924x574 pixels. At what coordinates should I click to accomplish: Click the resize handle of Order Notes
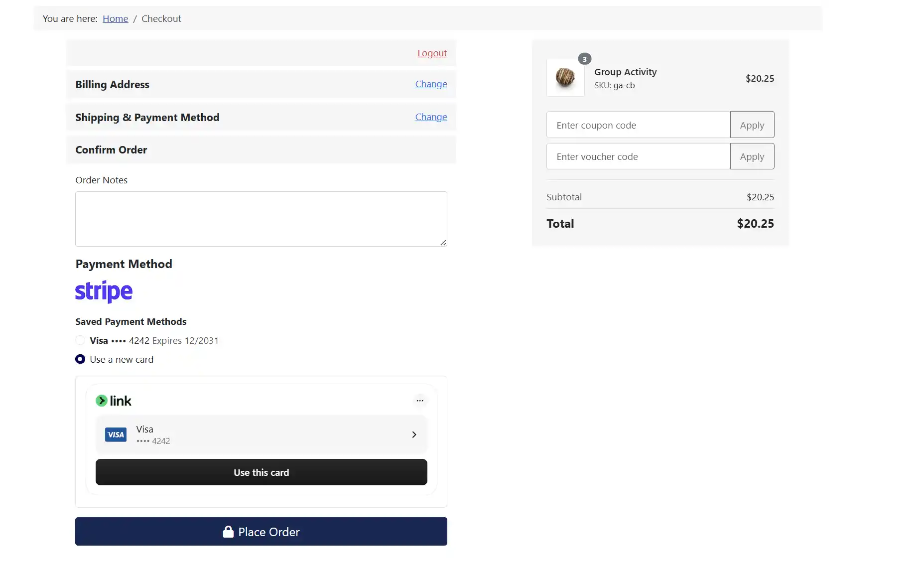coord(443,243)
